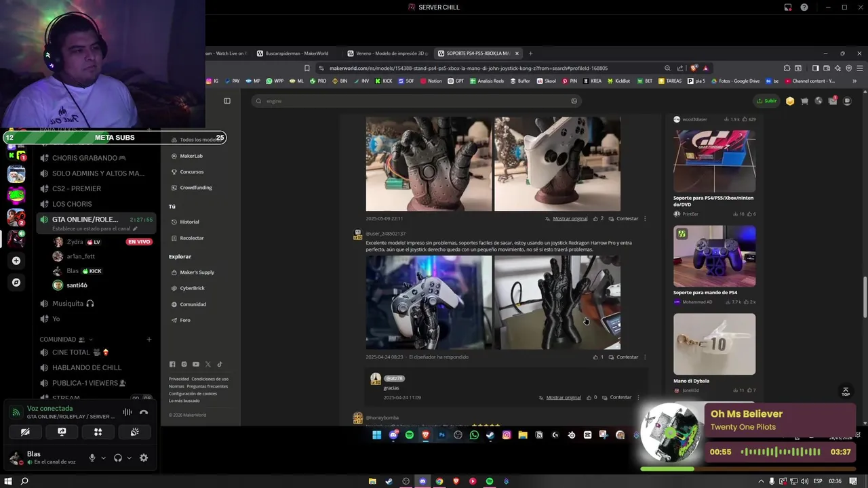Like the user_248502137 comment

tap(597, 357)
